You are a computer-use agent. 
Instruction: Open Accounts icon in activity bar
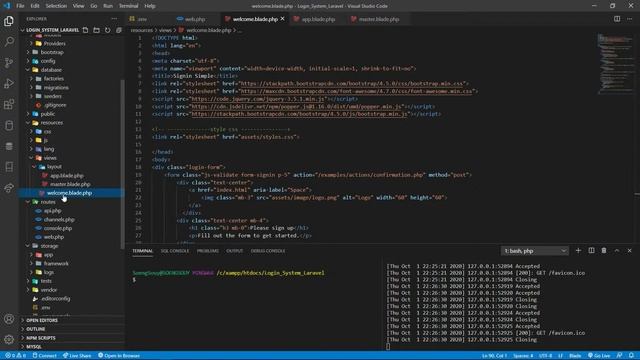[9, 319]
